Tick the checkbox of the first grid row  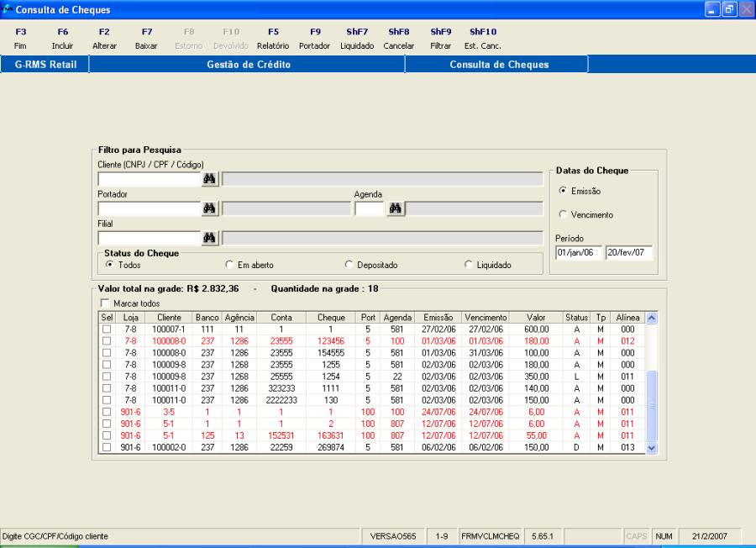pyautogui.click(x=106, y=329)
